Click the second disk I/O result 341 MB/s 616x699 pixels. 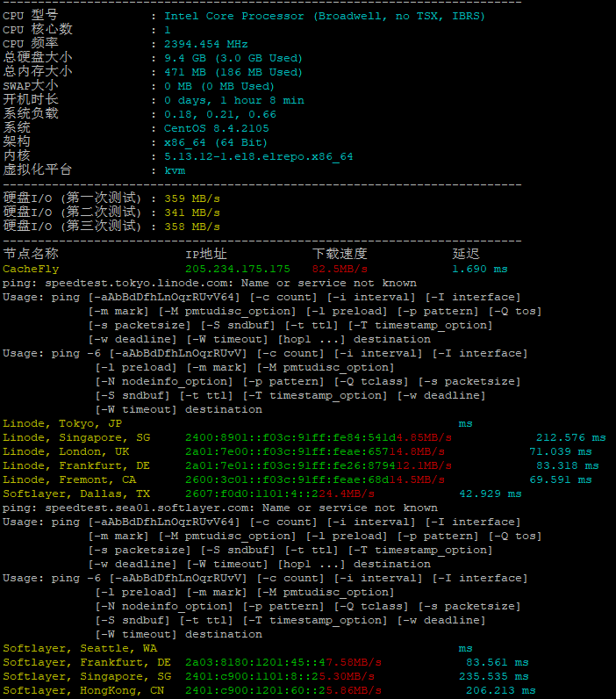coord(192,213)
